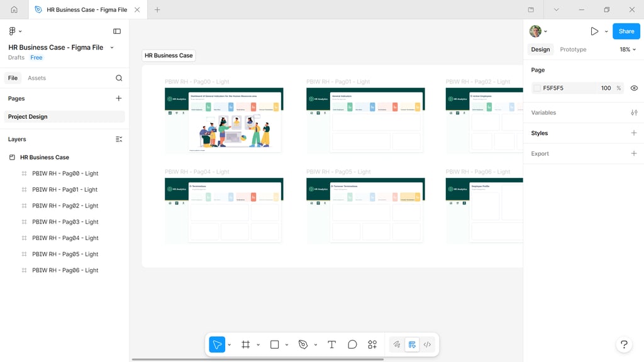Select the Rectangle shape tool
Image resolution: width=644 pixels, height=362 pixels.
(274, 344)
